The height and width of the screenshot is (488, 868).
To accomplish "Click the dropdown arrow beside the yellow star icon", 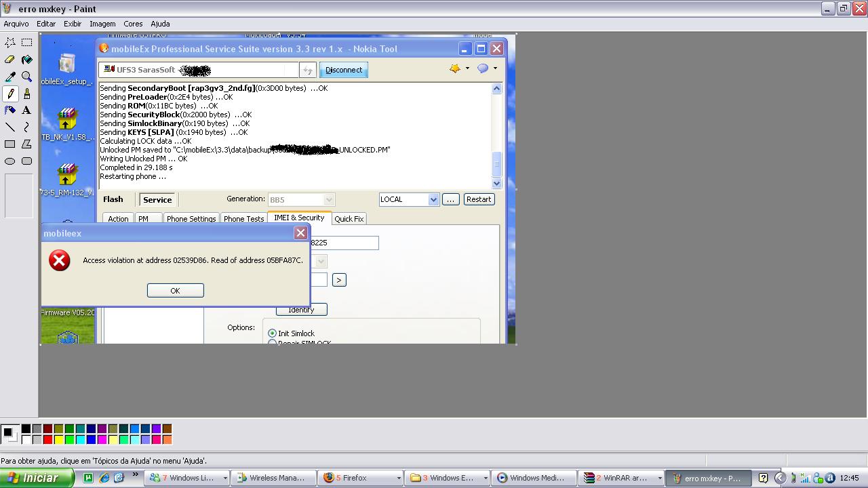I will (x=467, y=68).
